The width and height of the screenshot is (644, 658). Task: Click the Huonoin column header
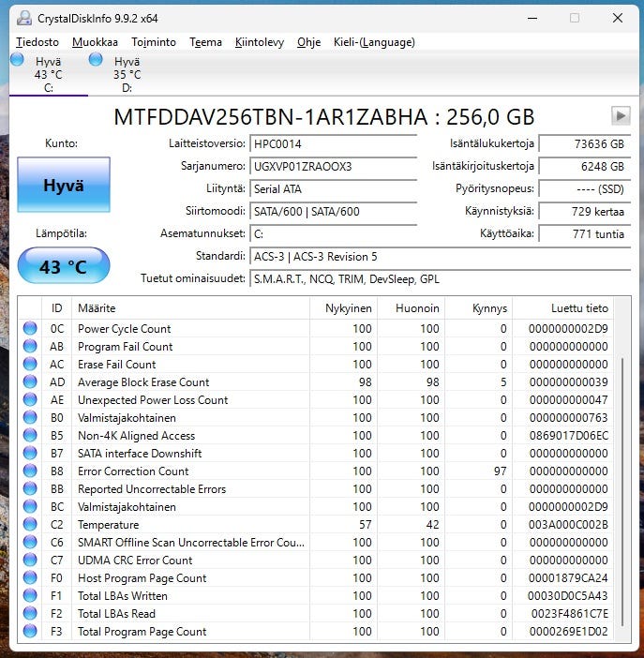point(412,308)
